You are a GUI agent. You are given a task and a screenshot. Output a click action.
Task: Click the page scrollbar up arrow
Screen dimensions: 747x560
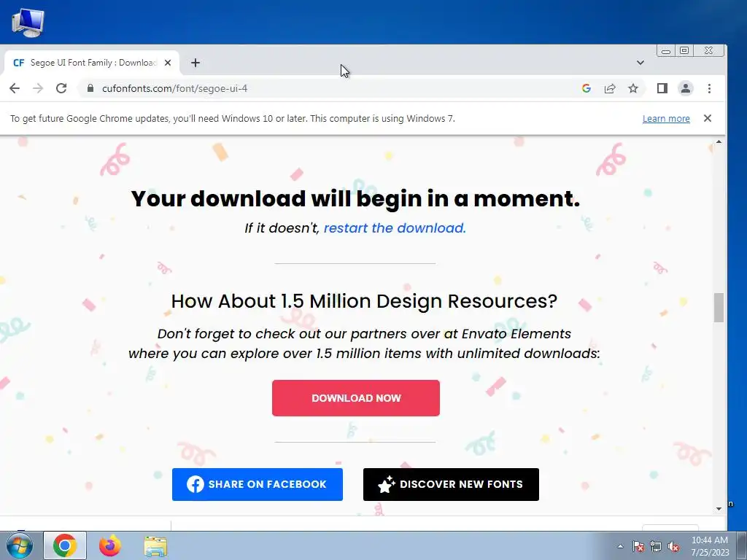coord(719,142)
